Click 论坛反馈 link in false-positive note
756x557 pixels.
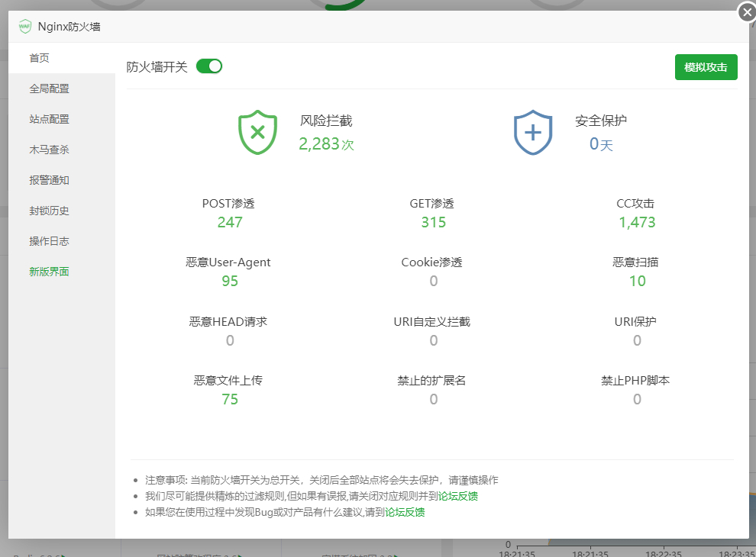[458, 496]
